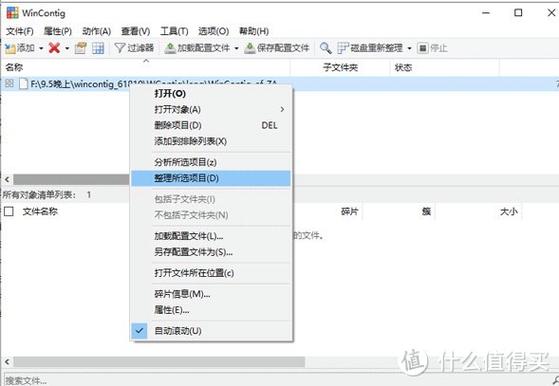
Task: Click upper list horizontal scrollbar left arrow
Action: 7,180
